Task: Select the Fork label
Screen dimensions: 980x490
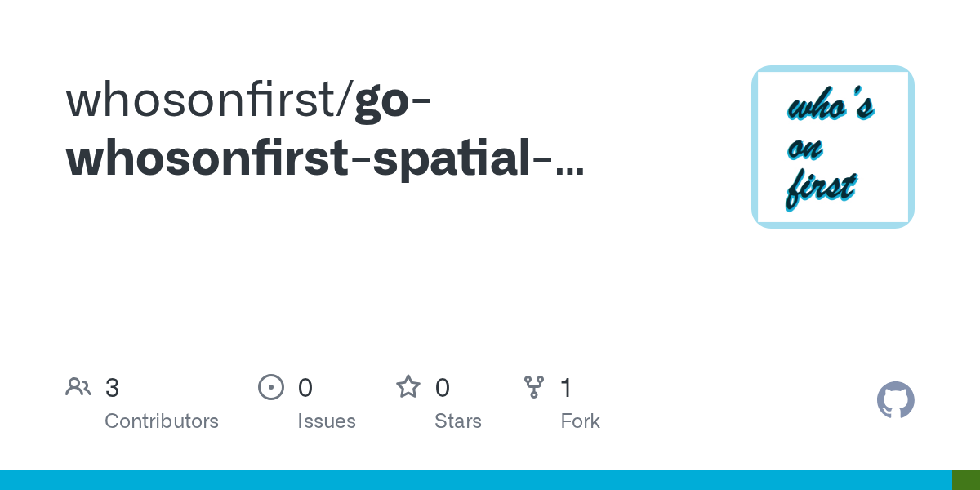Action: [x=581, y=421]
